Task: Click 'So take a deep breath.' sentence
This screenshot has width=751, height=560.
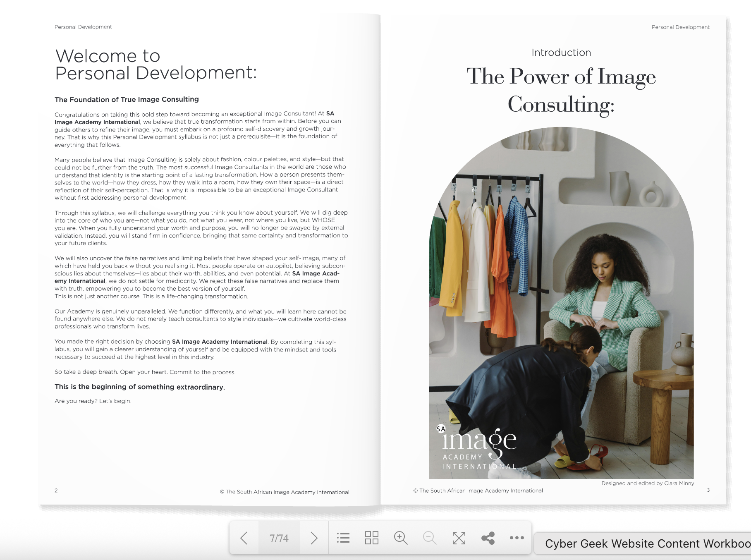Action: coord(86,372)
